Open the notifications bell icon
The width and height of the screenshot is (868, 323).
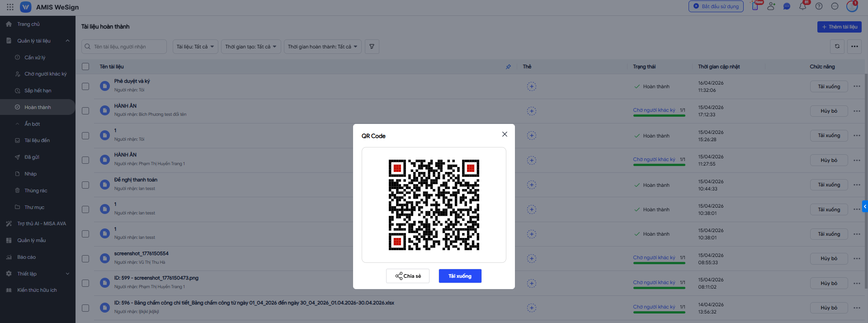click(x=803, y=6)
